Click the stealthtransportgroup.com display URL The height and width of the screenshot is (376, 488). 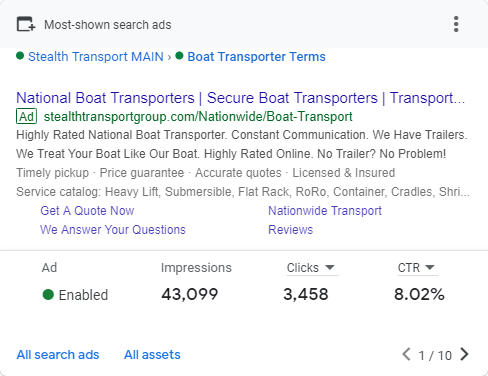(x=198, y=117)
